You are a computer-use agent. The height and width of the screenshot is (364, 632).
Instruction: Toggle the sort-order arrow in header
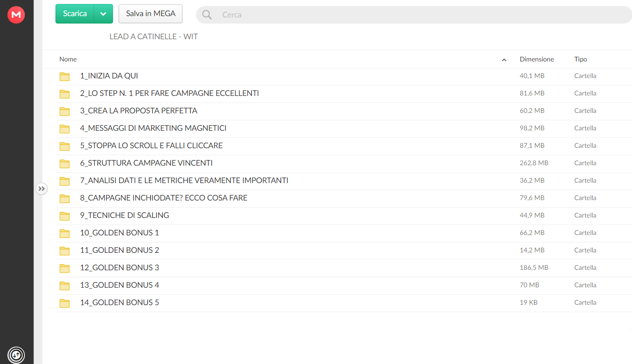(x=504, y=60)
